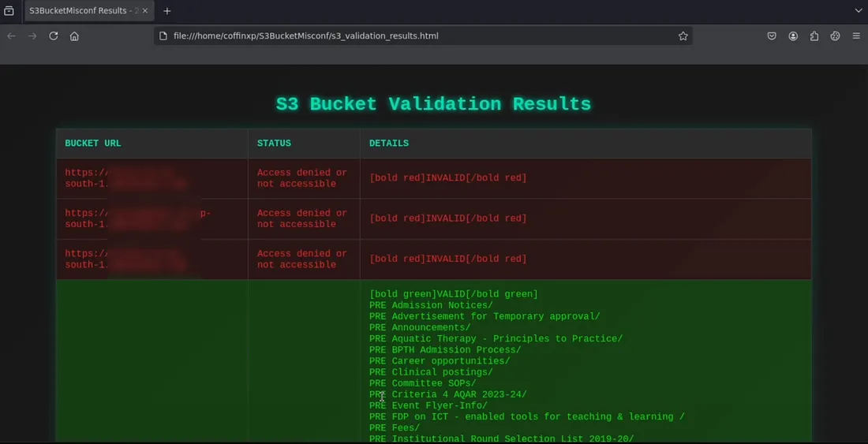Click 'PRE Aquatic Therapy - Principles to Practice/'

tap(496, 338)
